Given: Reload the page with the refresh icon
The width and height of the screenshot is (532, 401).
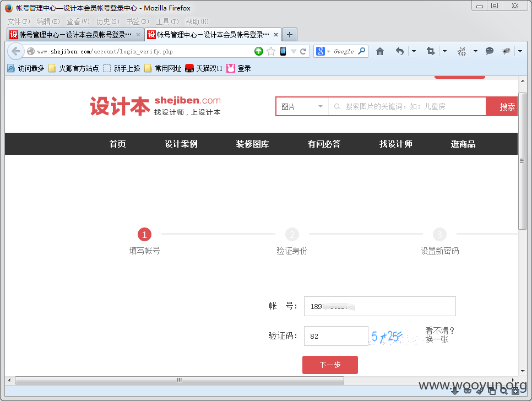Looking at the screenshot, I should click(303, 51).
